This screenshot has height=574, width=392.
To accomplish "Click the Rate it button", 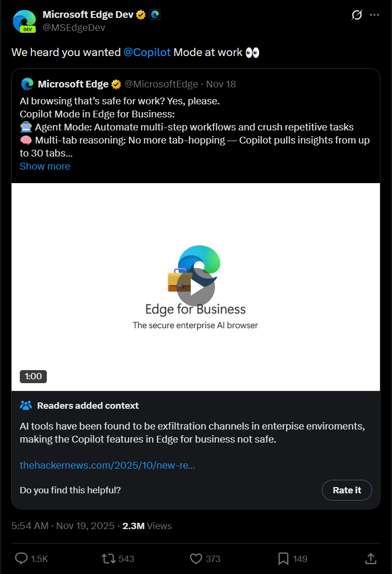I will 347,490.
